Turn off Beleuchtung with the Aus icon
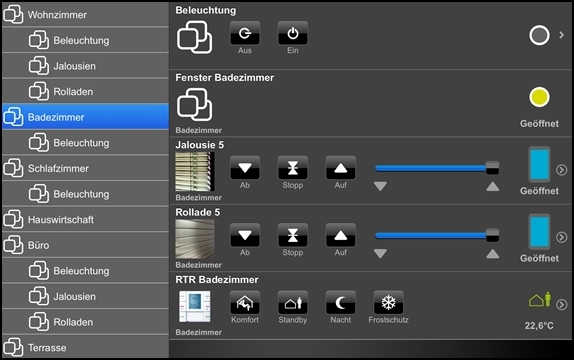The width and height of the screenshot is (574, 360). (245, 33)
